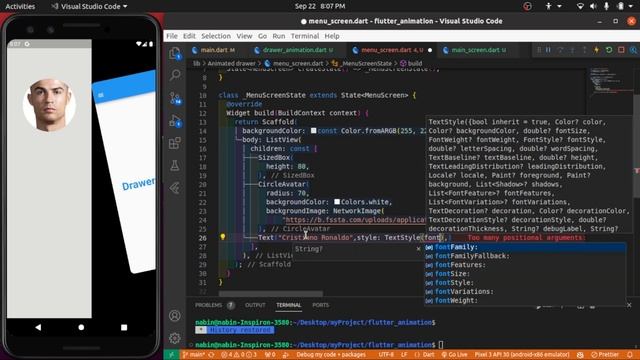Open the Help menu
Image resolution: width=640 pixels, height=360 pixels.
pyautogui.click(x=332, y=36)
